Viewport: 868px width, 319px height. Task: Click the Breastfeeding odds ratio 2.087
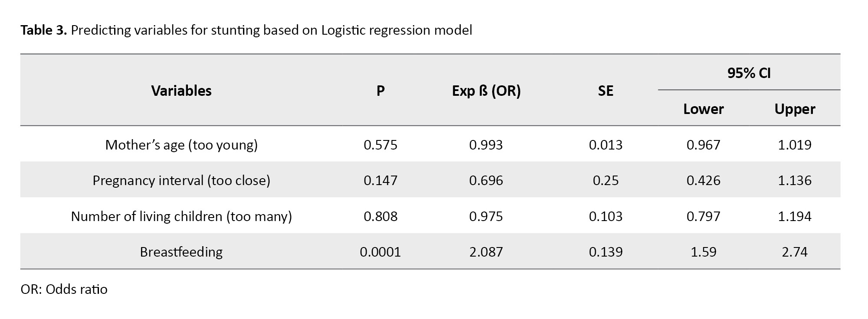(x=486, y=252)
